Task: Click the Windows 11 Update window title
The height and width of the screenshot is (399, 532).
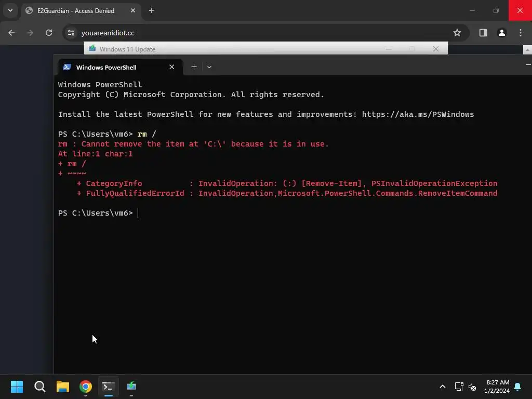Action: 128,49
